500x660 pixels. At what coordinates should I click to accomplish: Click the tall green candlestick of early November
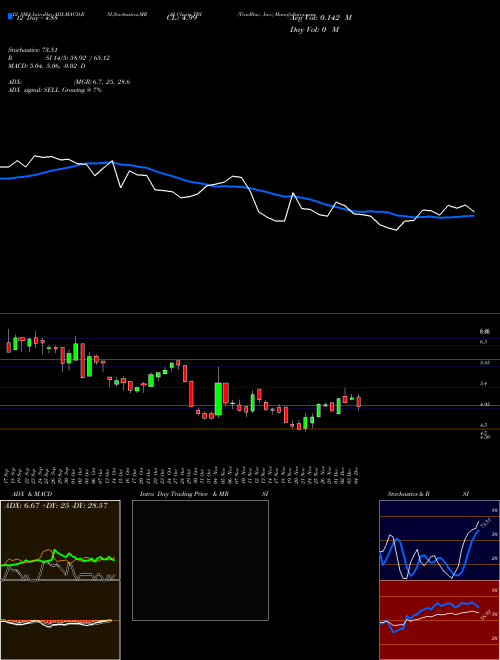click(x=218, y=399)
